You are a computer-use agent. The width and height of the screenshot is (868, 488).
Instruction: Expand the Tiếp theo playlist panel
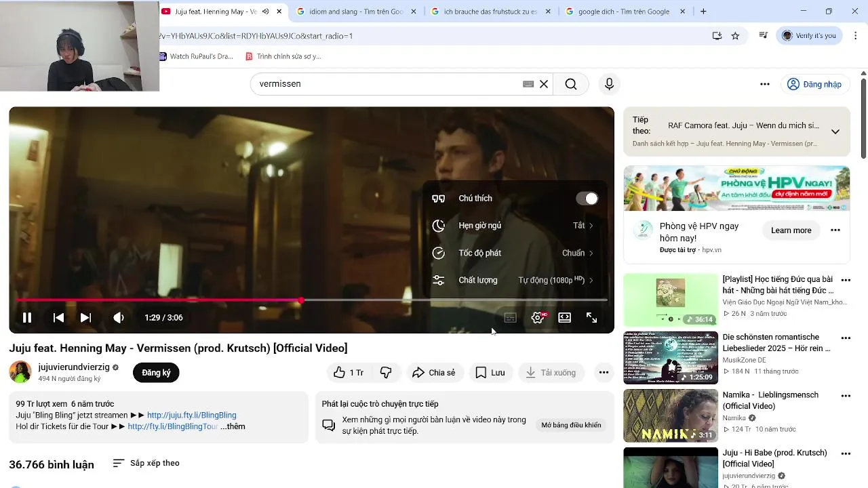[x=835, y=131]
